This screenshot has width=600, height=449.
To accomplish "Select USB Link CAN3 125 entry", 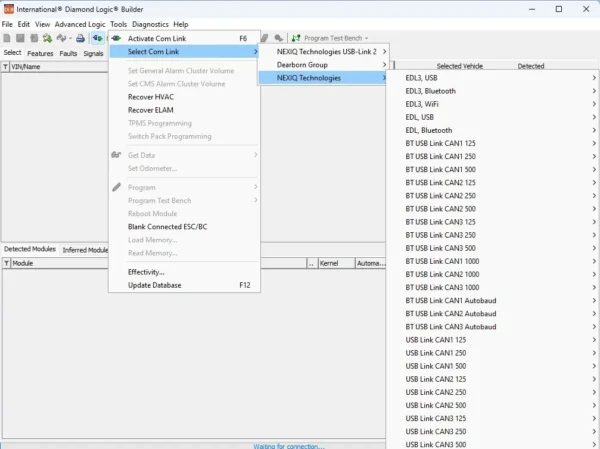I will [x=493, y=418].
